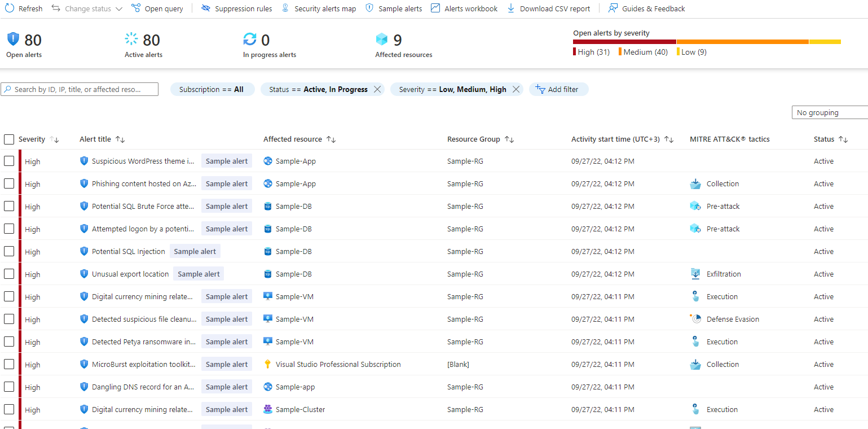868x429 pixels.
Task: Select all alerts with header checkbox
Action: (x=9, y=139)
